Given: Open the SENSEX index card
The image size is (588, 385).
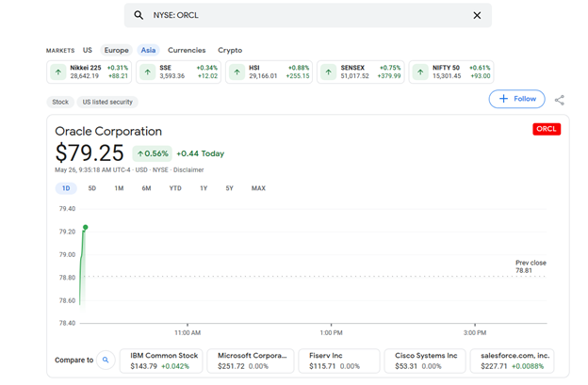Looking at the screenshot, I should click(x=361, y=72).
